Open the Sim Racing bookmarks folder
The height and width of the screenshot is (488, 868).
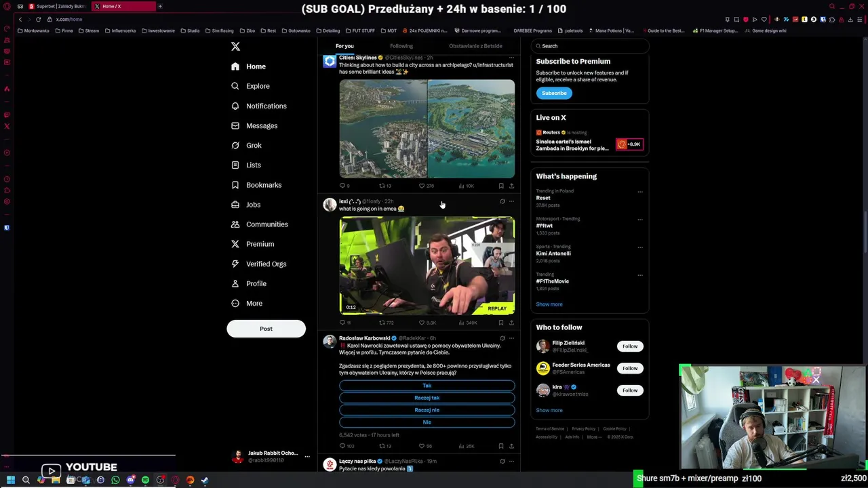pos(220,30)
